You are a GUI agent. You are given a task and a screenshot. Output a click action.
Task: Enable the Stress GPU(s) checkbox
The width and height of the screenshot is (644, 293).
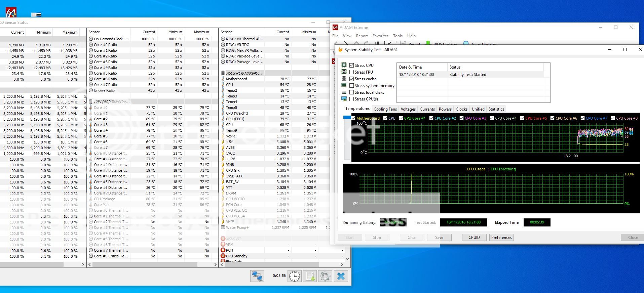[351, 99]
